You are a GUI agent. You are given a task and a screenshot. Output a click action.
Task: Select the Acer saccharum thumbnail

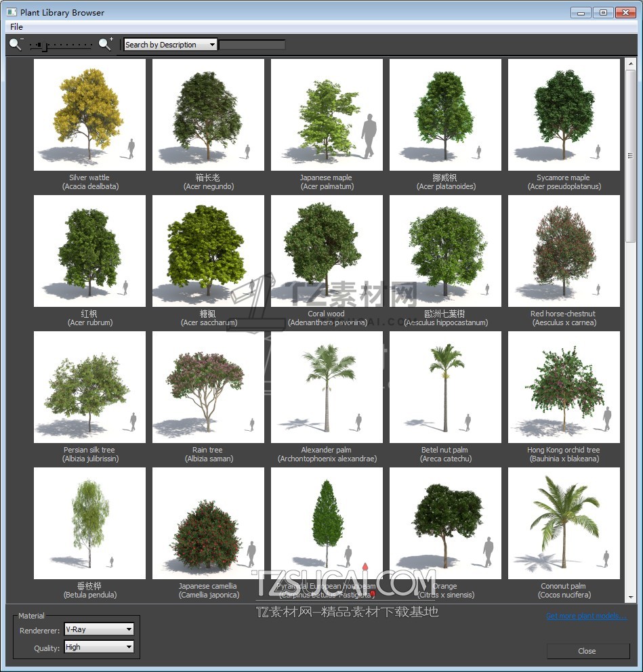(208, 251)
